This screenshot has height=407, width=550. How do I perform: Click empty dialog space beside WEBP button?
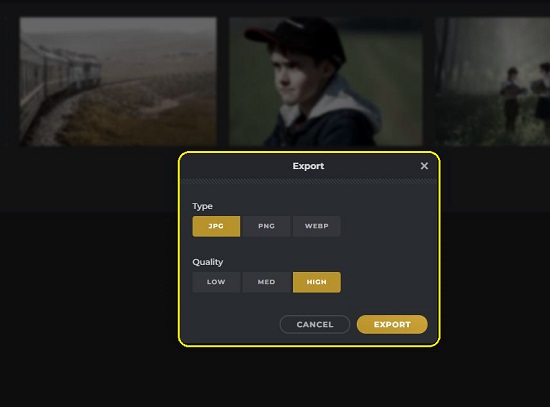click(x=386, y=226)
